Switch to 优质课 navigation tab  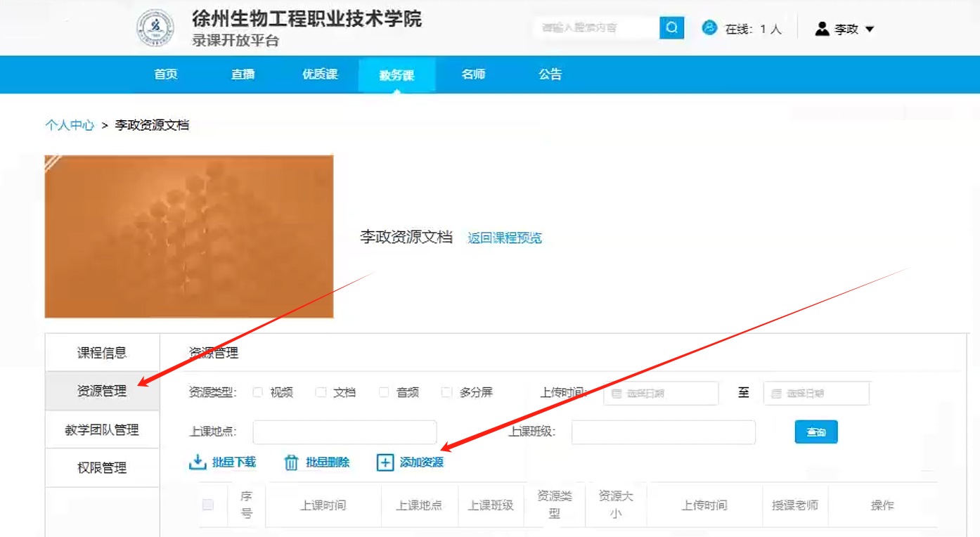tap(320, 75)
